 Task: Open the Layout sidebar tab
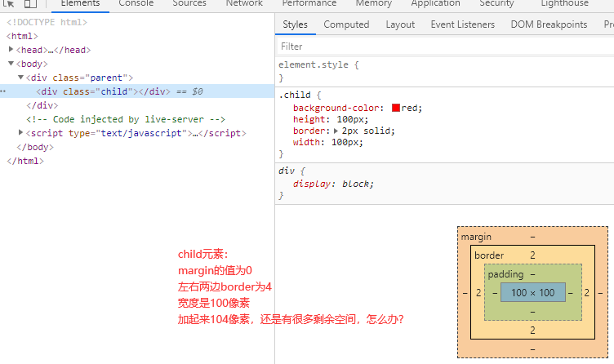point(400,24)
